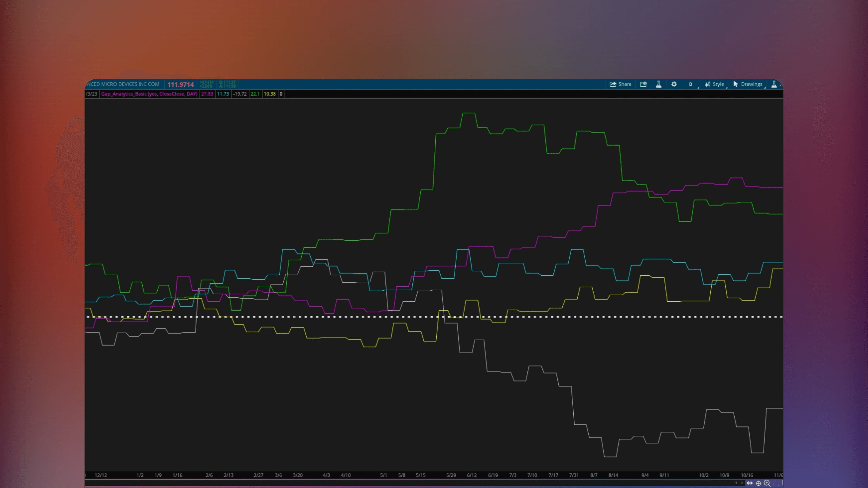Open the Studies editor via the flask icon

click(x=659, y=84)
